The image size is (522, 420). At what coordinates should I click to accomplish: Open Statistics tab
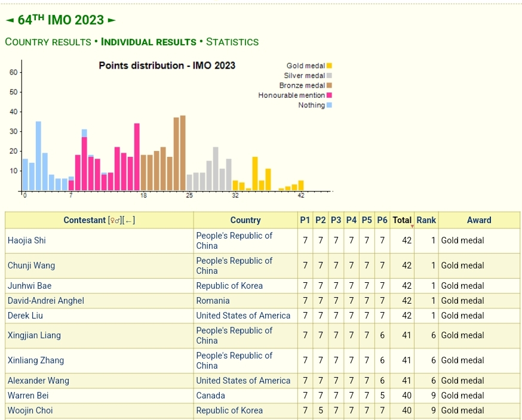(x=232, y=42)
